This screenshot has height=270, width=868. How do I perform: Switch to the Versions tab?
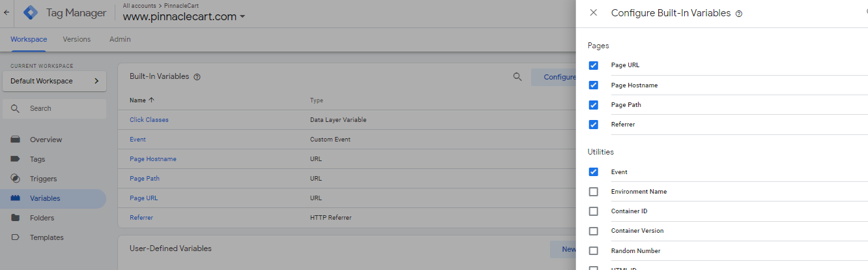tap(77, 39)
